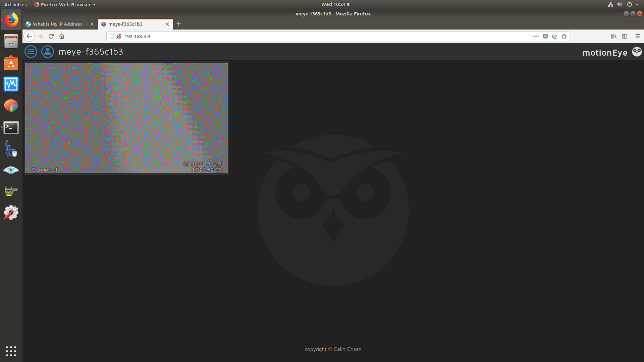
Task: Click the Calin Crisan copyright text
Action: point(333,349)
